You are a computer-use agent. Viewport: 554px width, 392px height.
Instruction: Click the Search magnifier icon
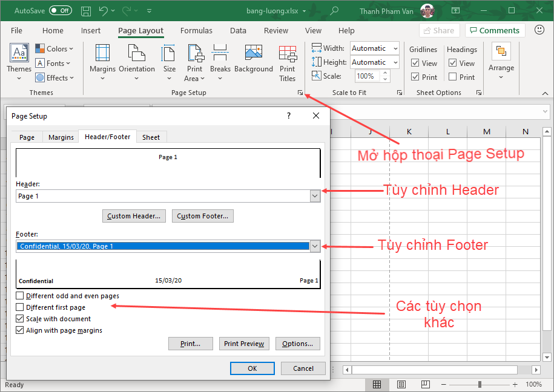point(334,11)
